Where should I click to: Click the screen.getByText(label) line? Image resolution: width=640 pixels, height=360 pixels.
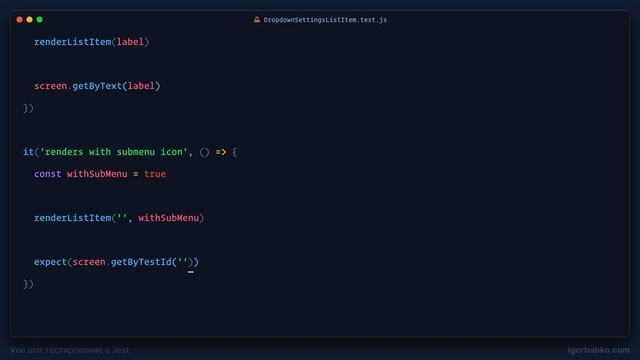click(97, 86)
